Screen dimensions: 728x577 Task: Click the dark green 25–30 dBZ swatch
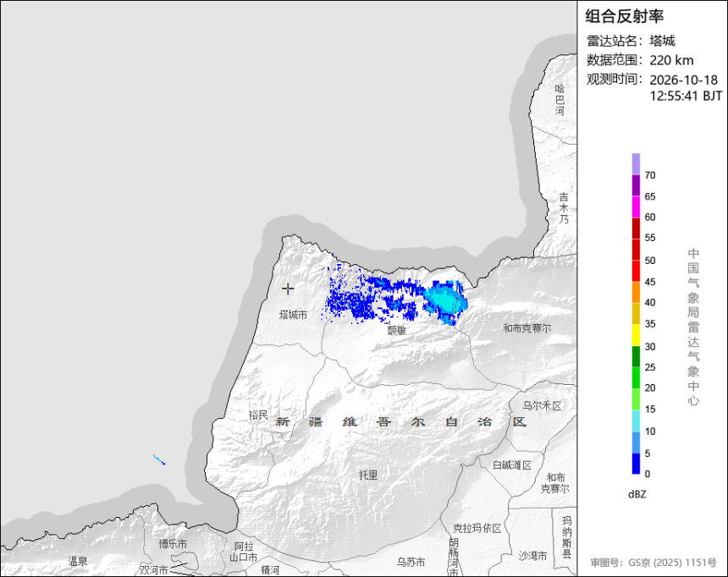[636, 356]
